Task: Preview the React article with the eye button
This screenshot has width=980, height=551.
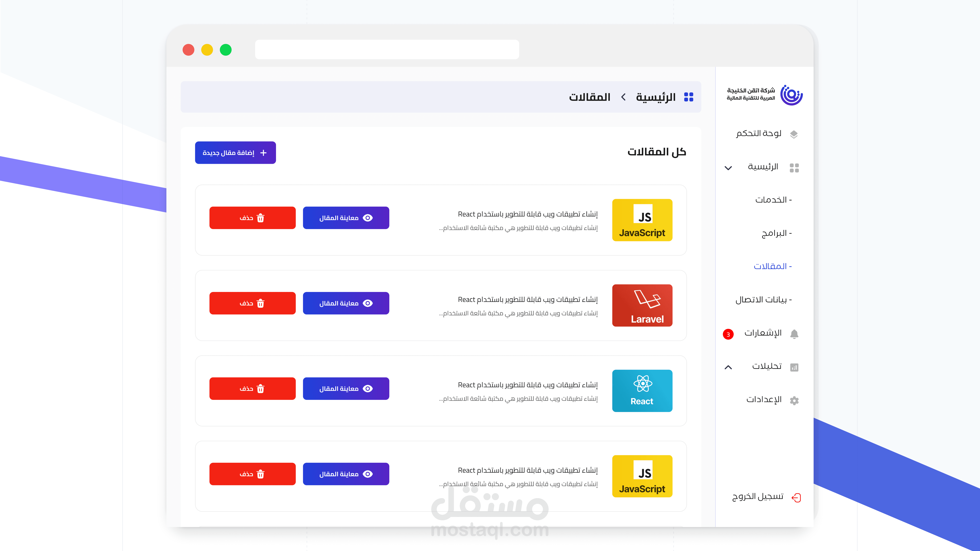Action: tap(346, 389)
